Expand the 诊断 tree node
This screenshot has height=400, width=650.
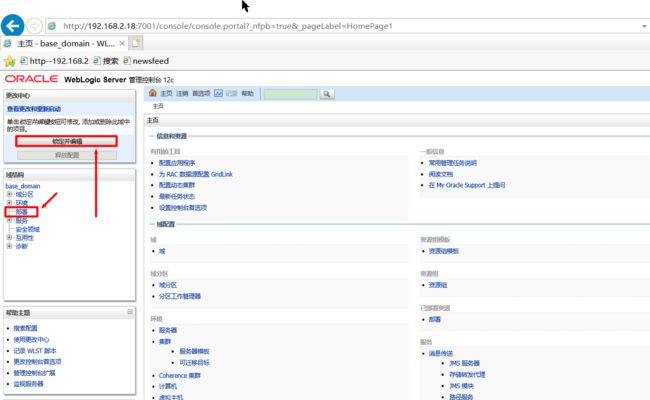[x=9, y=246]
